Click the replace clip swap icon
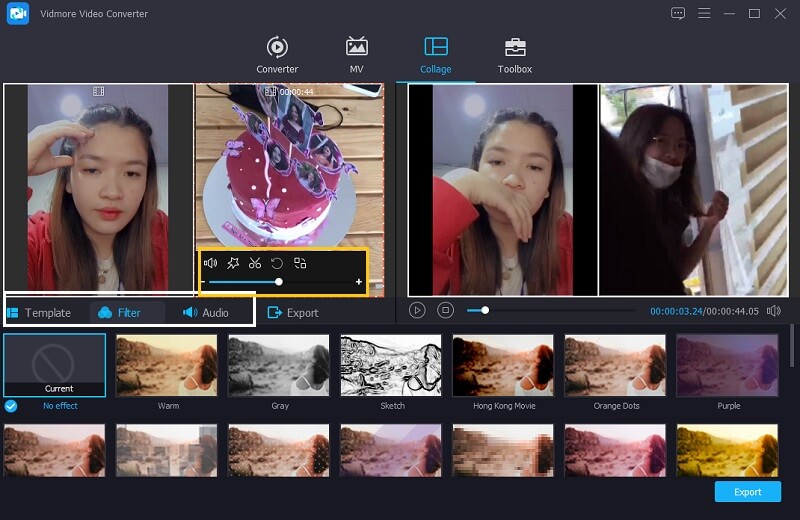 click(300, 263)
